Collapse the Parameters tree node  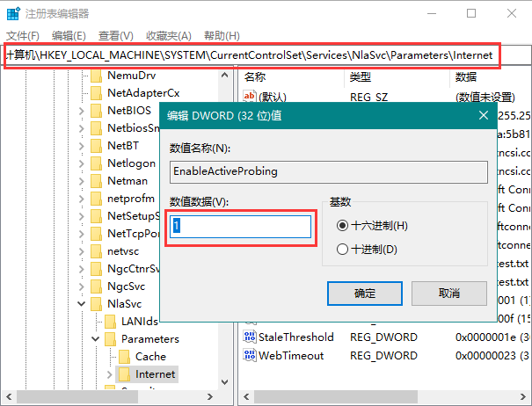pos(95,339)
